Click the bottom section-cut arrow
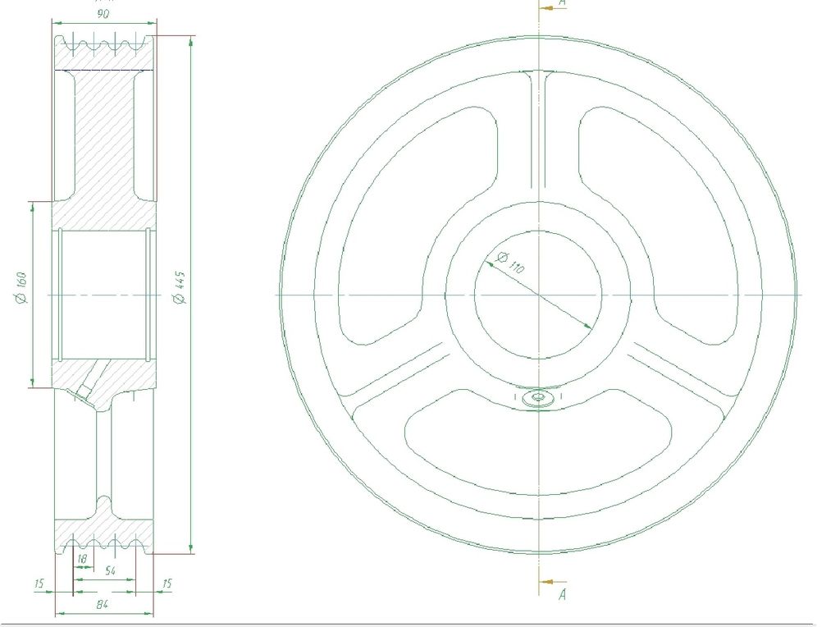This screenshot has width=840, height=627. click(550, 583)
